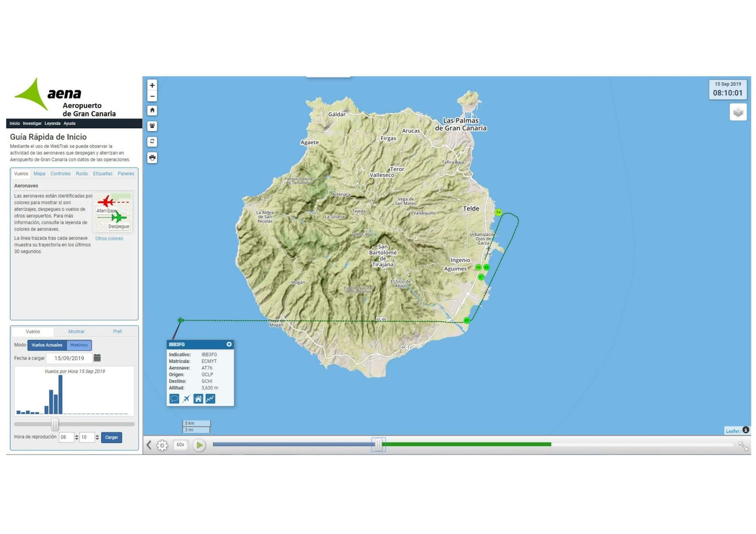Open the Ayuda menu

pyautogui.click(x=69, y=123)
